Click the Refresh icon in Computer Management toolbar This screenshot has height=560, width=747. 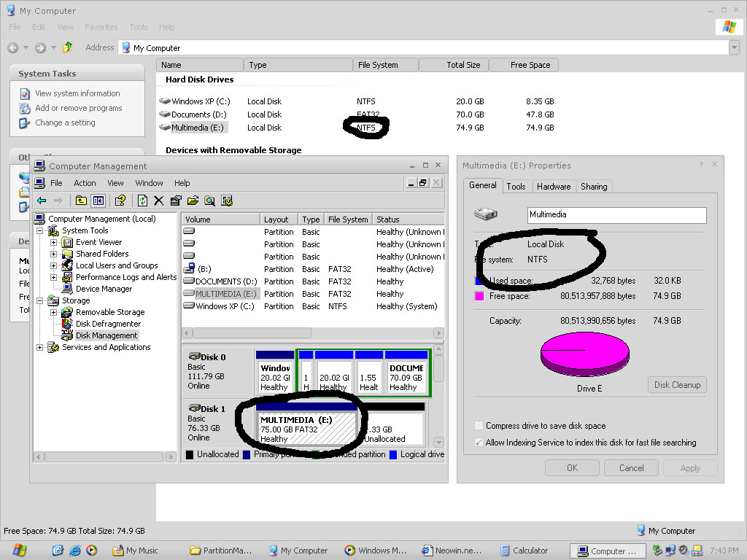click(x=142, y=201)
